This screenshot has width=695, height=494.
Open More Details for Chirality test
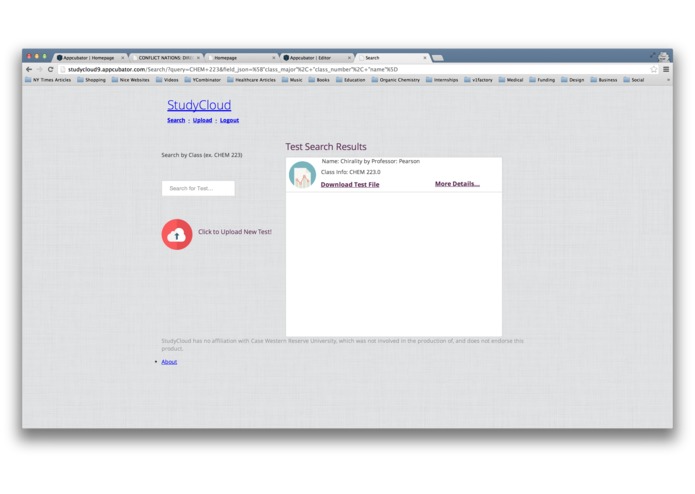[x=457, y=183]
